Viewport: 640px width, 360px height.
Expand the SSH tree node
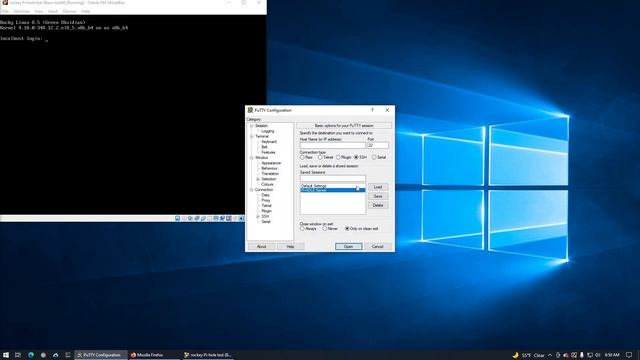click(x=258, y=216)
